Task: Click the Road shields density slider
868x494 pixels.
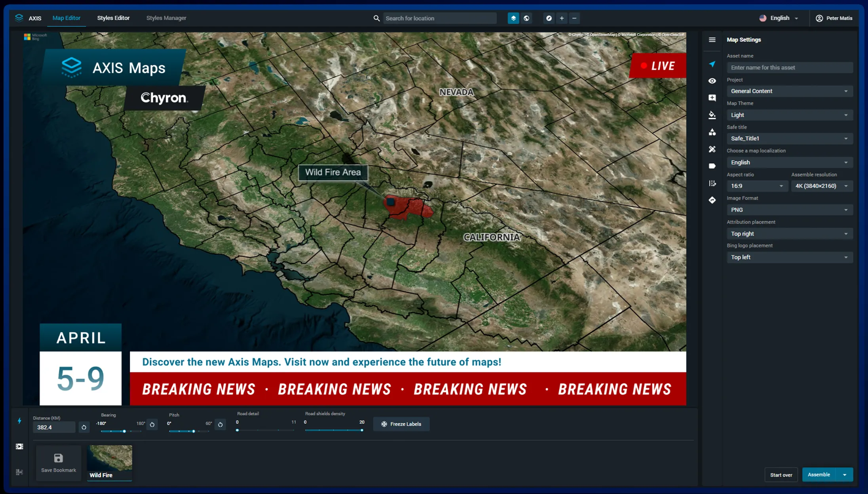Action: pos(333,430)
